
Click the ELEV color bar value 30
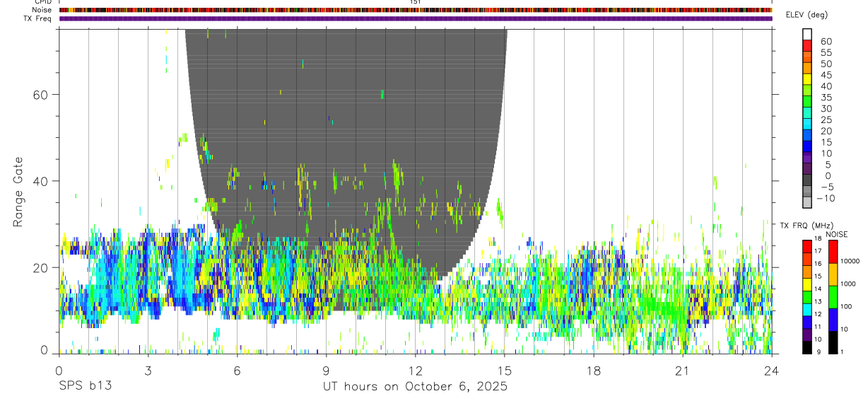tap(826, 108)
